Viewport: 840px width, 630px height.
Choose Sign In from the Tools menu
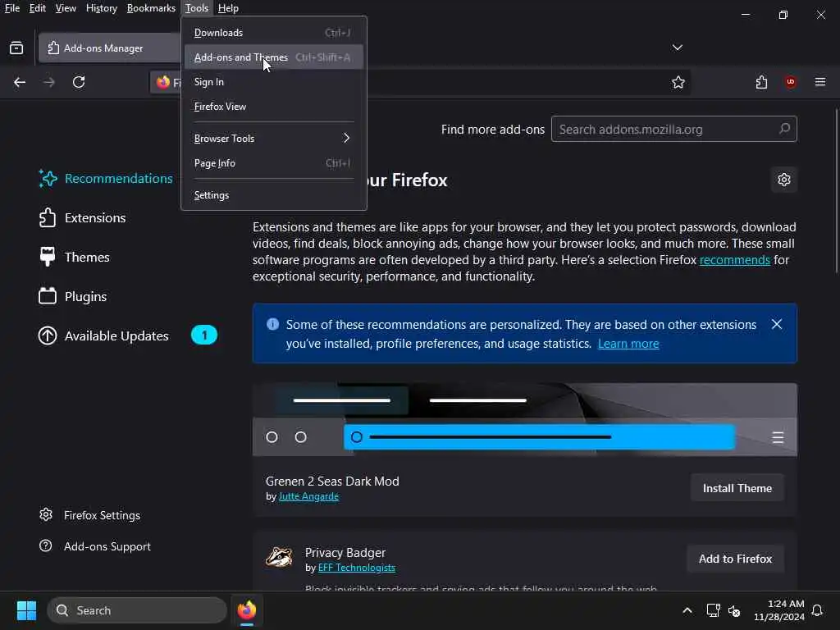pos(274,82)
